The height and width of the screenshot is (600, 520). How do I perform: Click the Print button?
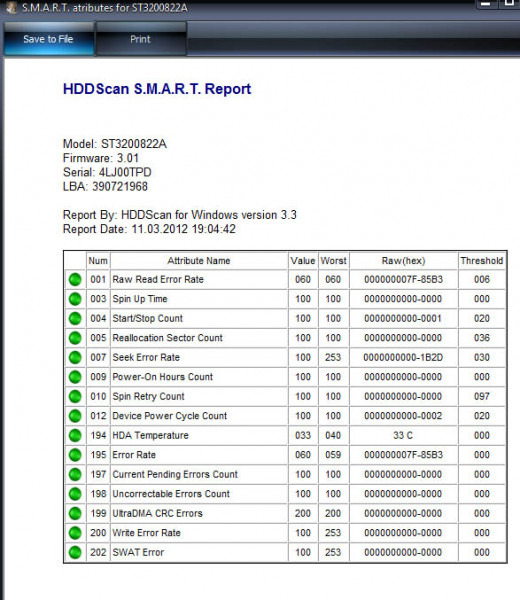point(141,39)
